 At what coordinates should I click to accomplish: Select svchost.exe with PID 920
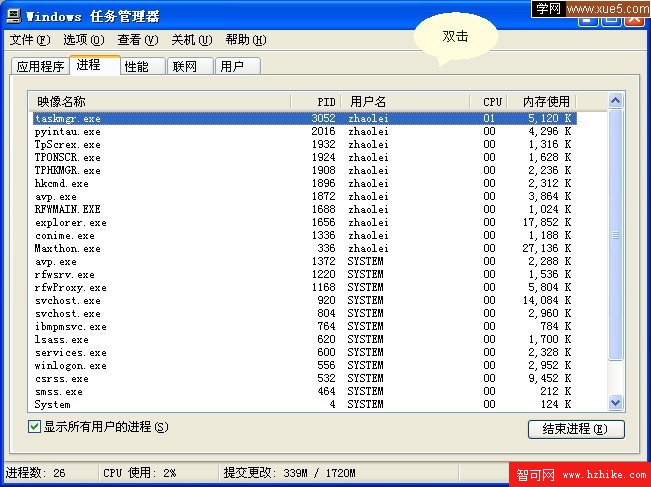305,300
